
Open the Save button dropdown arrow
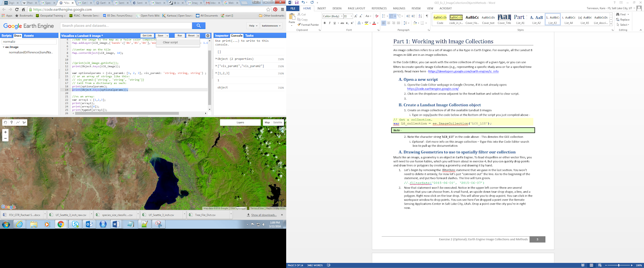point(167,36)
